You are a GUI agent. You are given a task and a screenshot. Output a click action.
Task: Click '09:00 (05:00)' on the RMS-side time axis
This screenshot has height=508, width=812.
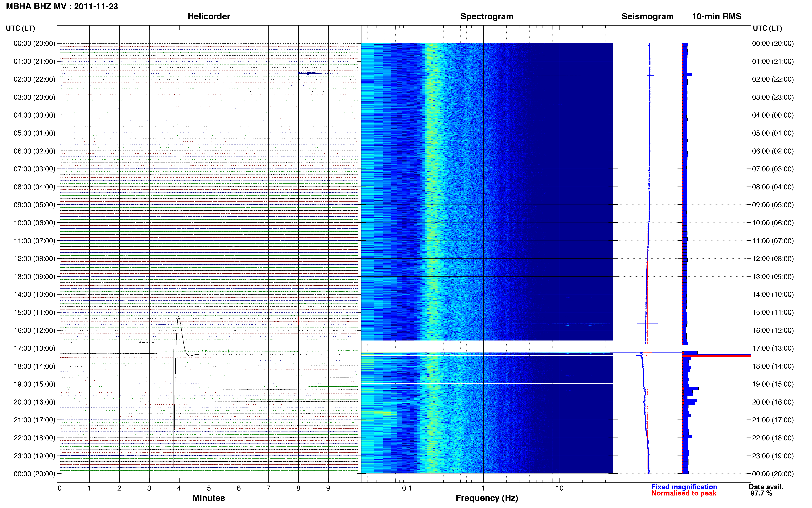(x=773, y=205)
